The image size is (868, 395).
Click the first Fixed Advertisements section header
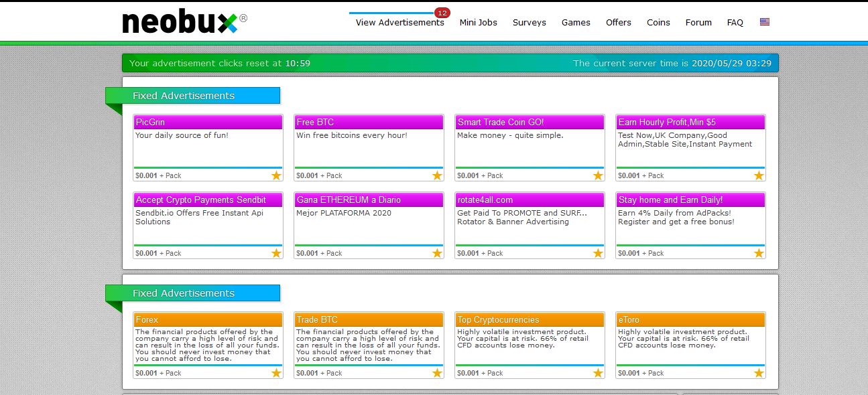(x=193, y=96)
